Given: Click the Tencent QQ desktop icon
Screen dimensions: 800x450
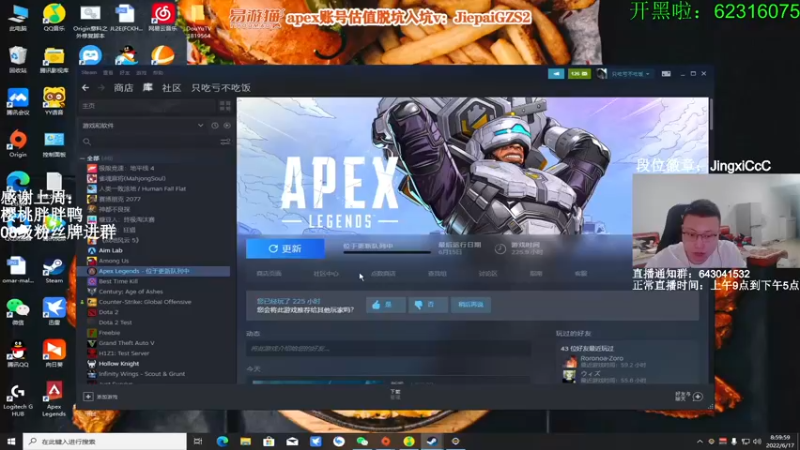Looking at the screenshot, I should (x=18, y=353).
